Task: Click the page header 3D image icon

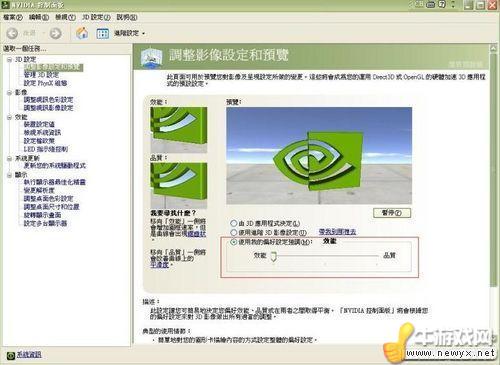Action: click(x=151, y=57)
